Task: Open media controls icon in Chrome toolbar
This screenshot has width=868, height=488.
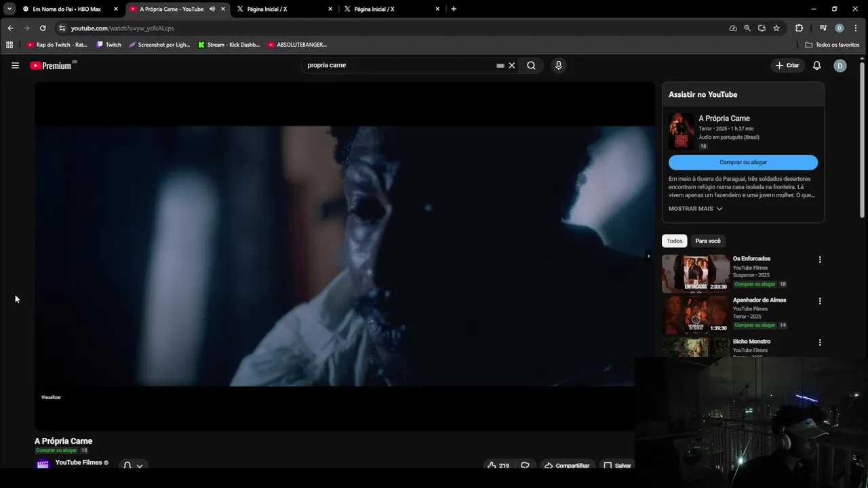Action: click(823, 28)
